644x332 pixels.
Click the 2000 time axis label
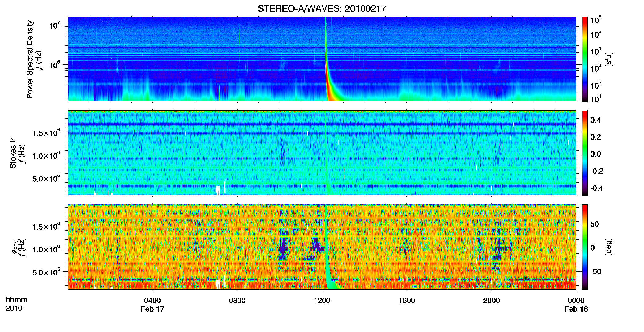491,301
